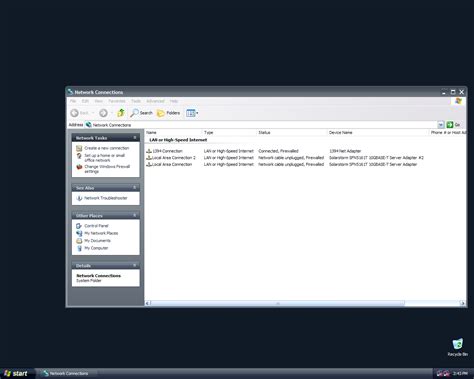Open the Control Panel link
The width and height of the screenshot is (474, 379).
coord(96,226)
